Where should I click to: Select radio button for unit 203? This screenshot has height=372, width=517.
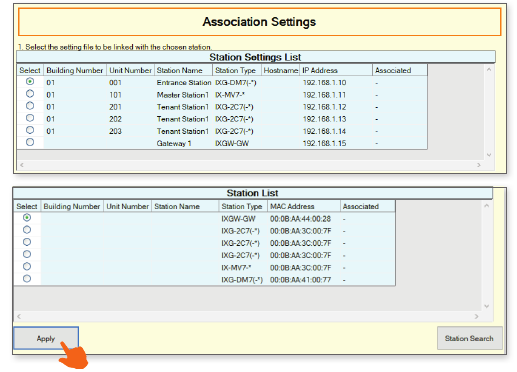30,130
